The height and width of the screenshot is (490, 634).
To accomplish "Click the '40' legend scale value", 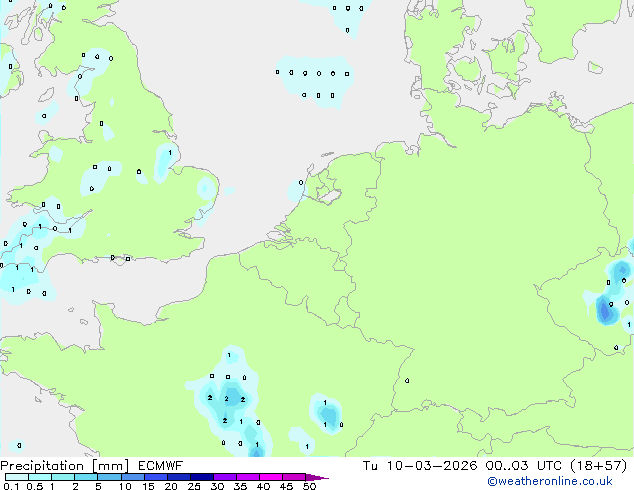I will pos(263,486).
